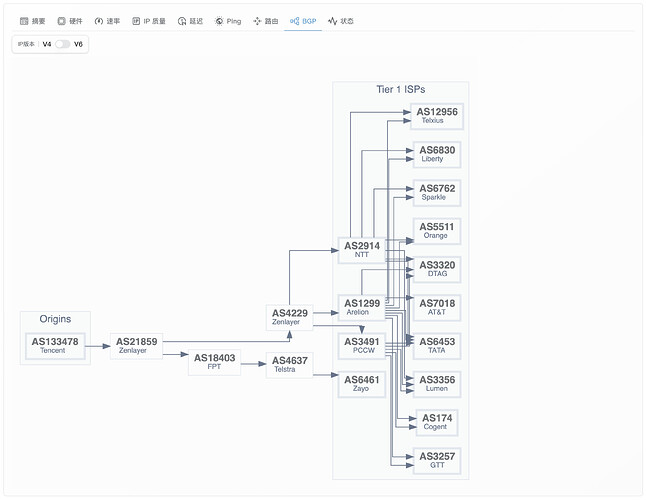Select the AS12956 Telxius node
646x500 pixels.
[437, 116]
